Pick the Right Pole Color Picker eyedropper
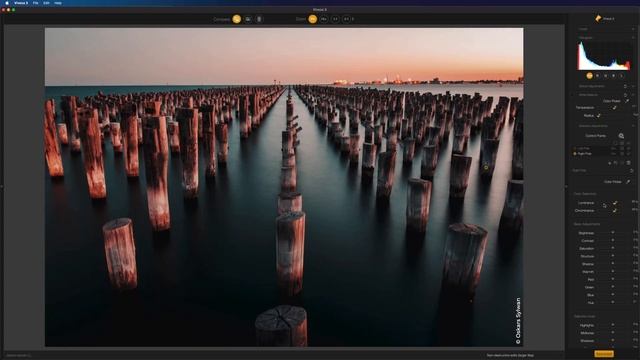Viewport: 640px width, 360px height. (x=628, y=182)
